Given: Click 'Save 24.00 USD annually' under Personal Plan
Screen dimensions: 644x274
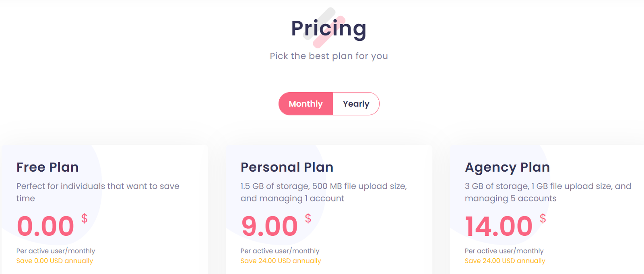Looking at the screenshot, I should (x=280, y=261).
